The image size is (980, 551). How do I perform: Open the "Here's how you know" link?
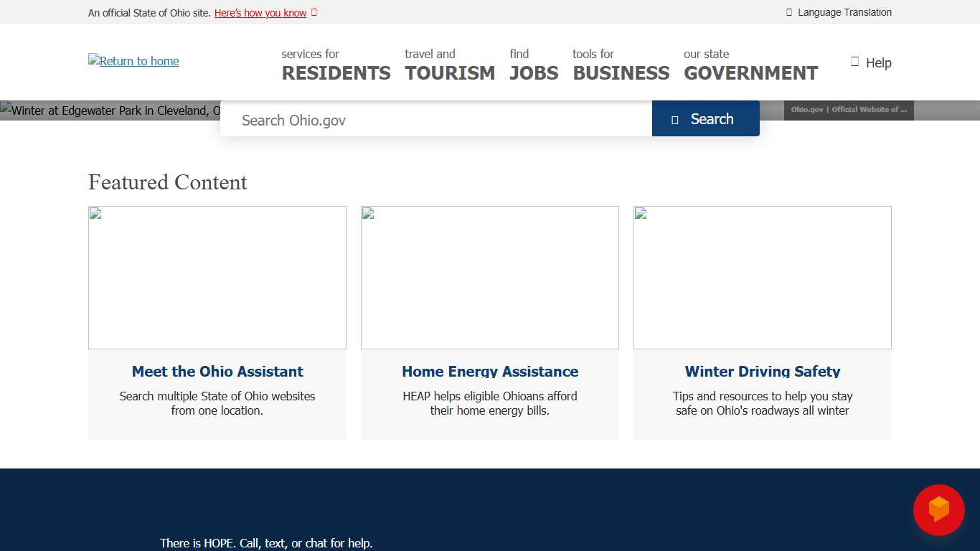point(260,12)
